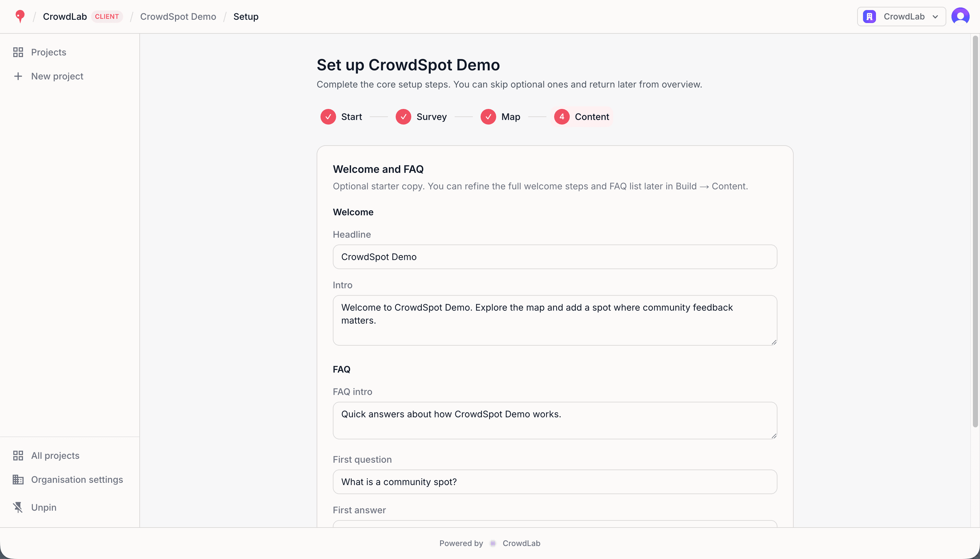980x559 pixels.
Task: Click the page vertical scrollbar
Action: click(x=975, y=232)
